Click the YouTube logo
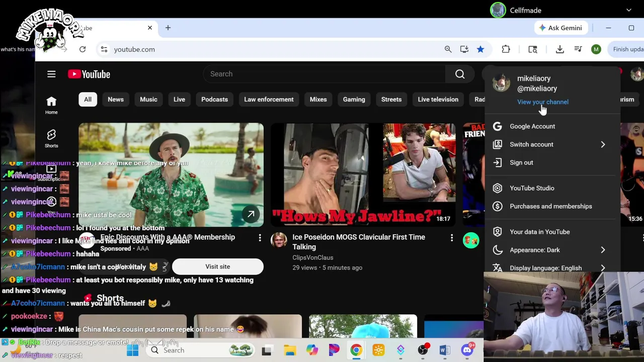This screenshot has width=644, height=362. 89,74
